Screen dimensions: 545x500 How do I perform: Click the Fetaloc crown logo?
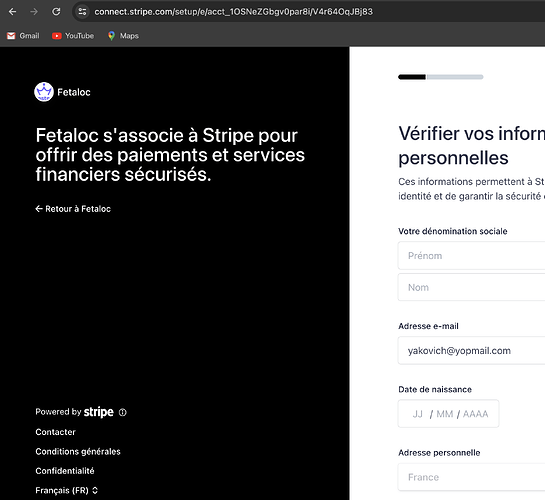coord(44,92)
